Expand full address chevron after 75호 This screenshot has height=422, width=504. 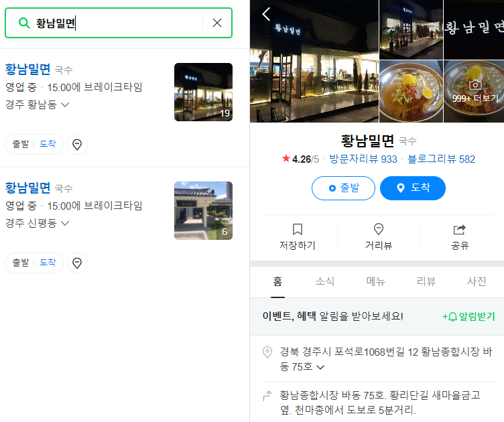pyautogui.click(x=320, y=367)
